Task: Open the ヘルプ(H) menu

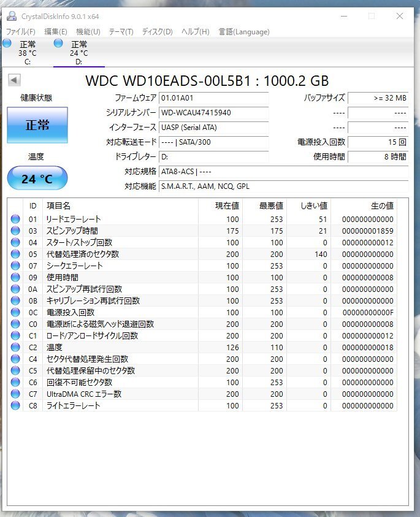Action: [196, 32]
